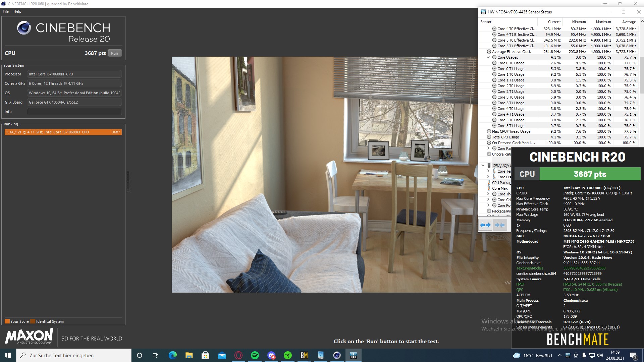This screenshot has height=362, width=644.
Task: Click the Info input field
Action: pyautogui.click(x=74, y=112)
